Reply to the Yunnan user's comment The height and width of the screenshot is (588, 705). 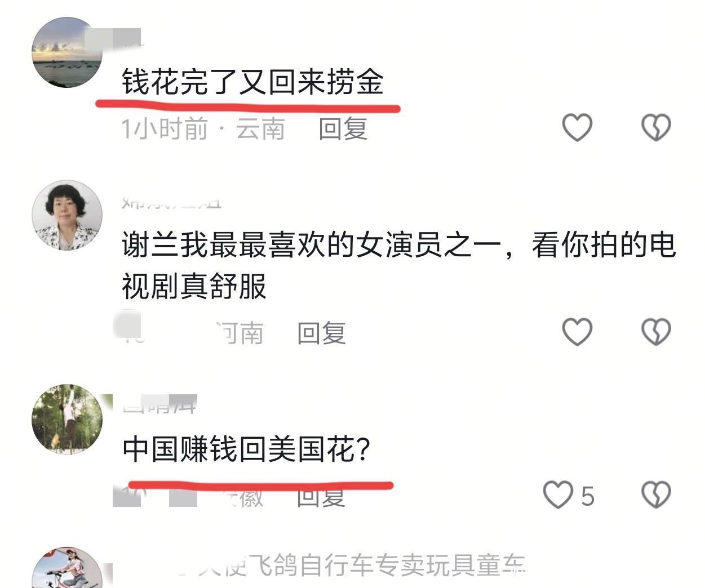343,129
